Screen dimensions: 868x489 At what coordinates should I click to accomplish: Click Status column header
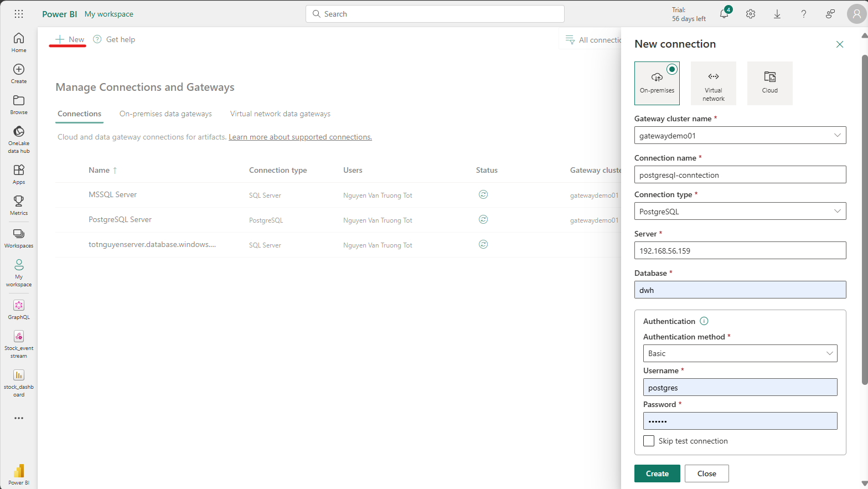tap(487, 170)
